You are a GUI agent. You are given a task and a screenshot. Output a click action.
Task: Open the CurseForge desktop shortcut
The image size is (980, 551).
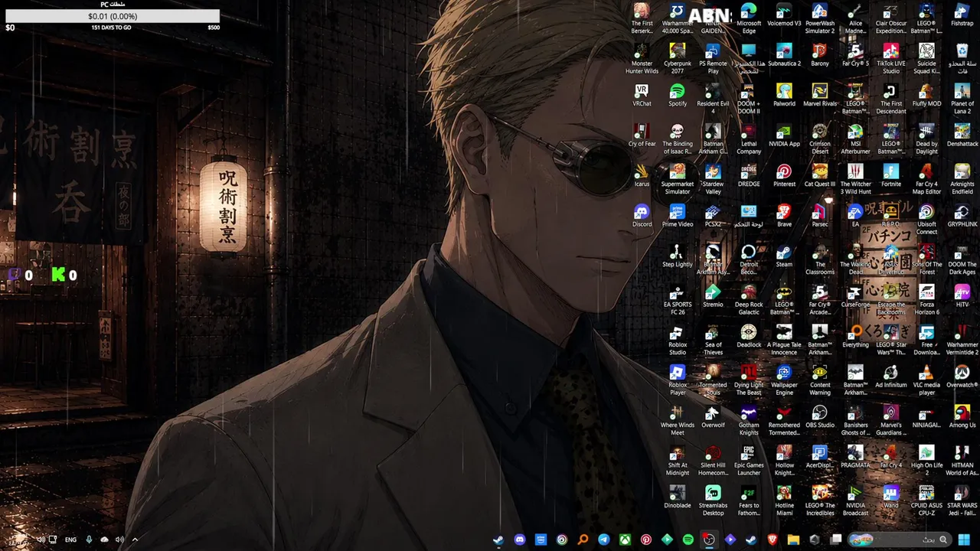point(855,296)
